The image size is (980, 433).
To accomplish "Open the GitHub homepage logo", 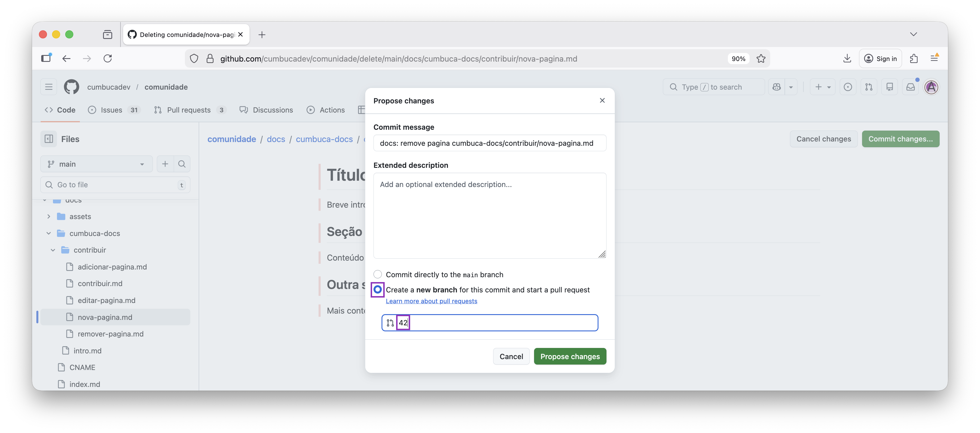I will pyautogui.click(x=71, y=87).
